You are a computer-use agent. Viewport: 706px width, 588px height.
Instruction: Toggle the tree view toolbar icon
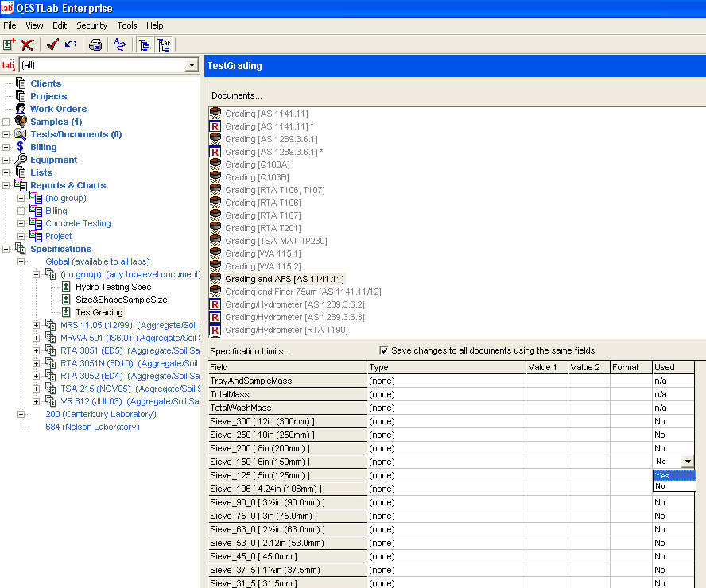click(144, 44)
